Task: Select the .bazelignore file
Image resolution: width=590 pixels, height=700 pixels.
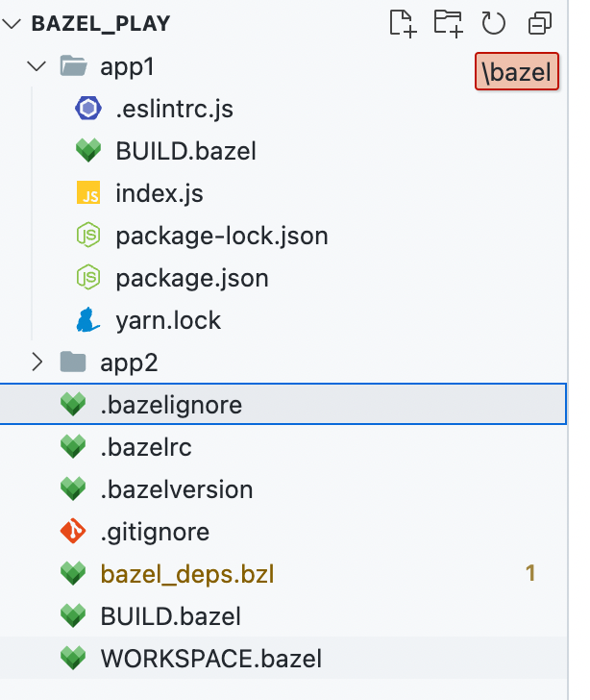Action: 171,405
